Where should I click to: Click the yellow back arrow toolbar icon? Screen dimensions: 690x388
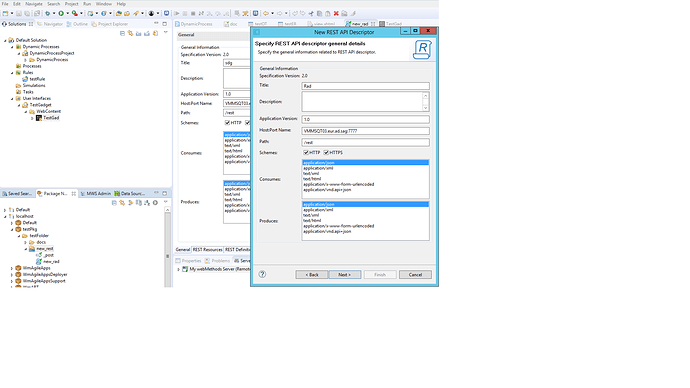266,13
